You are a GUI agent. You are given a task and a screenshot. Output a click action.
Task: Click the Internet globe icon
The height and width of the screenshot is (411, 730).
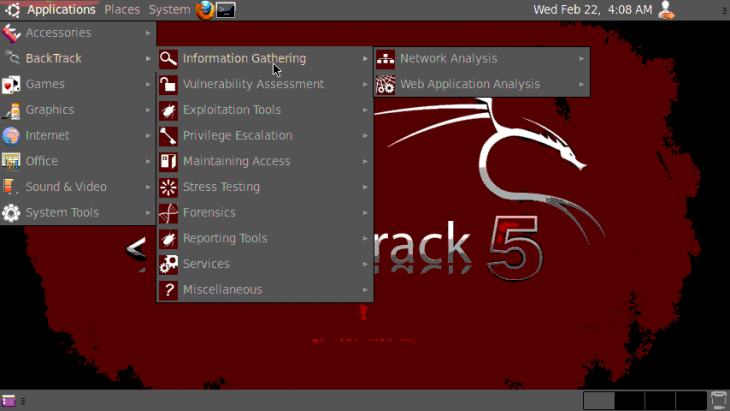[x=11, y=135]
